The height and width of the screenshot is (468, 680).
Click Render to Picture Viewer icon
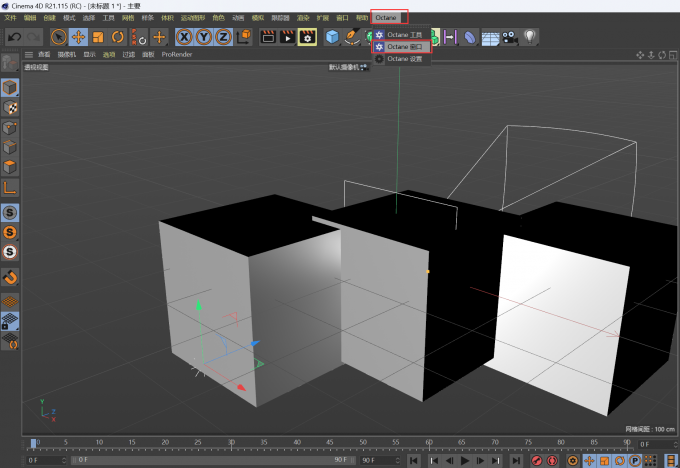(287, 37)
